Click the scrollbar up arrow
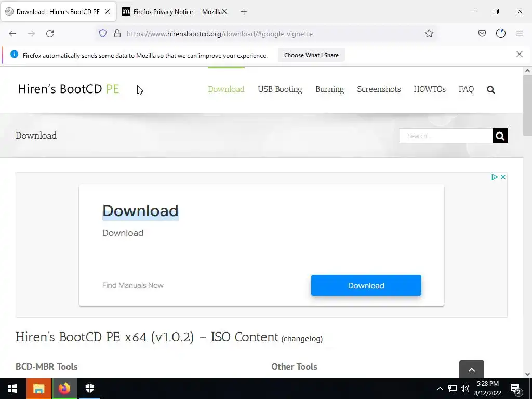 click(x=527, y=71)
